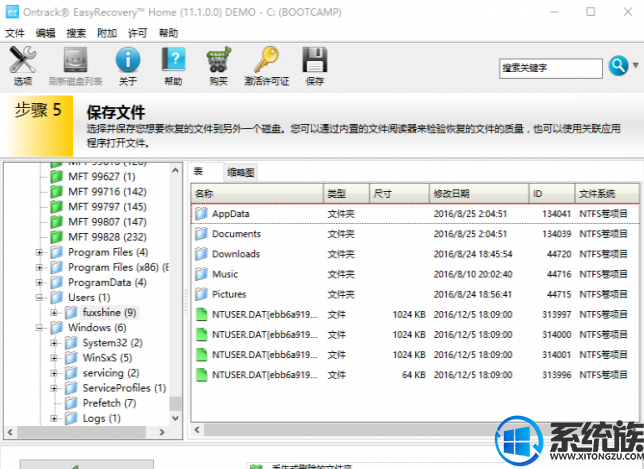Select MFT 99716 (142) folder icon
644x469 pixels.
coord(57,192)
